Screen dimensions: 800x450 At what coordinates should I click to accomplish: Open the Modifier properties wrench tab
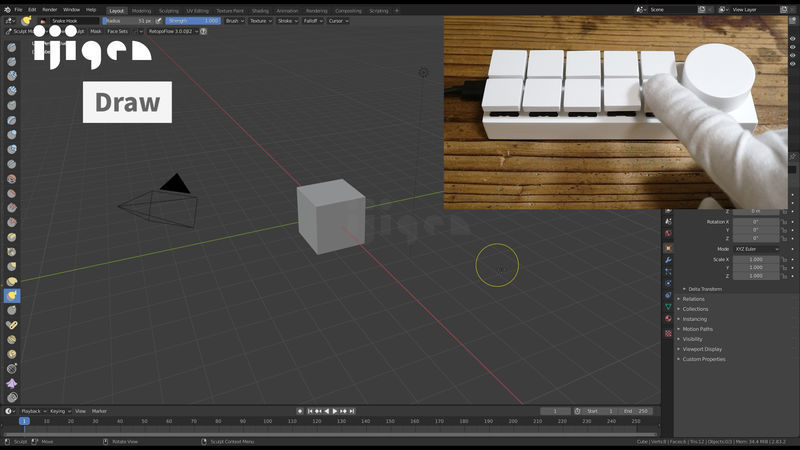coord(668,260)
